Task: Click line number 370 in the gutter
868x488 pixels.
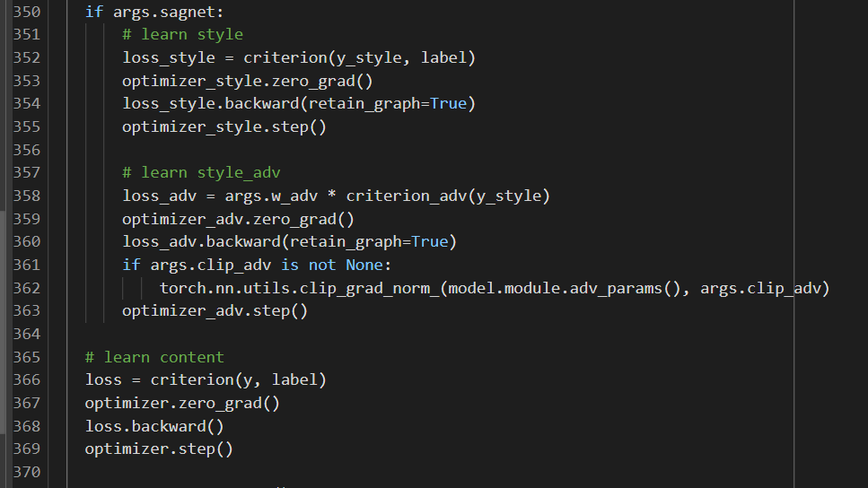Action: [x=26, y=472]
